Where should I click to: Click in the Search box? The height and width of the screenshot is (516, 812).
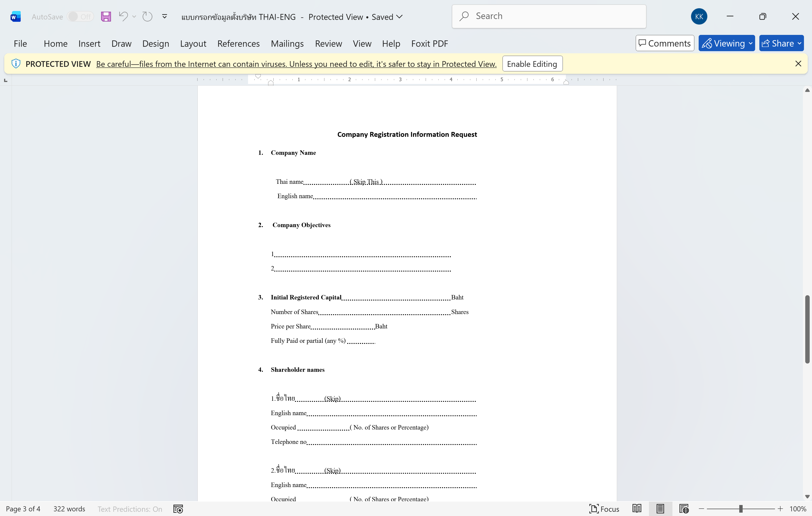tap(549, 16)
